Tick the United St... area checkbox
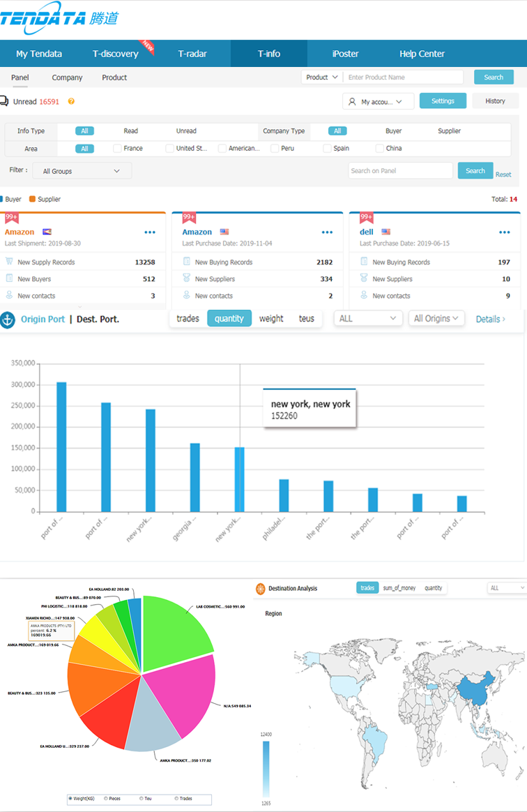Screen dimensions: 527x812 coord(169,148)
